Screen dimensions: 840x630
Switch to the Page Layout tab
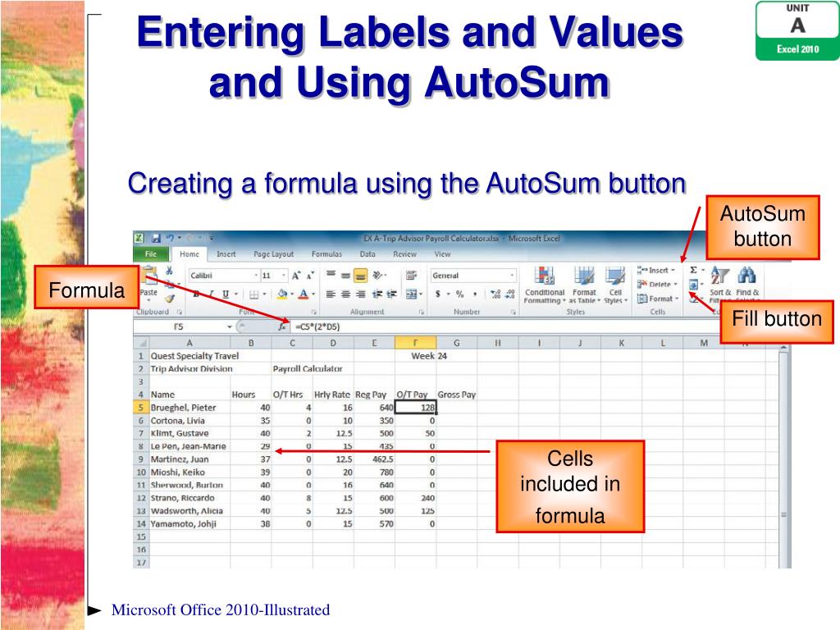tap(274, 254)
